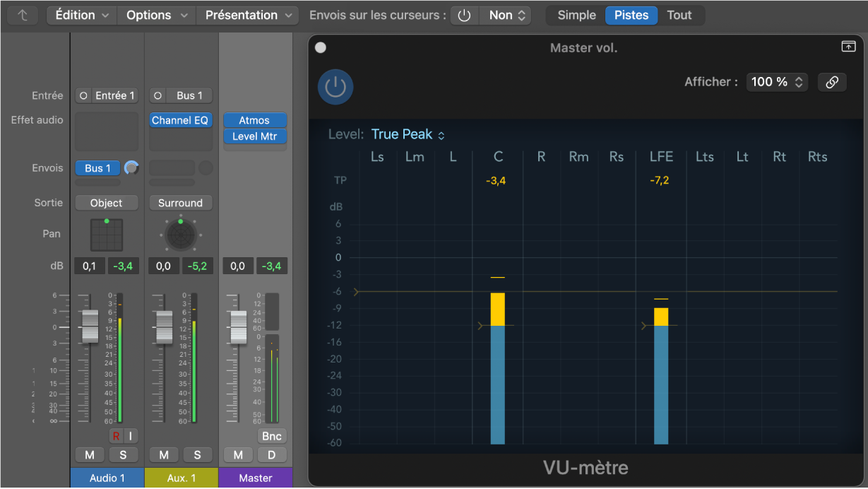Screen dimensions: 868x489
Task: Click the Master peak level display -3,4
Action: point(271,266)
